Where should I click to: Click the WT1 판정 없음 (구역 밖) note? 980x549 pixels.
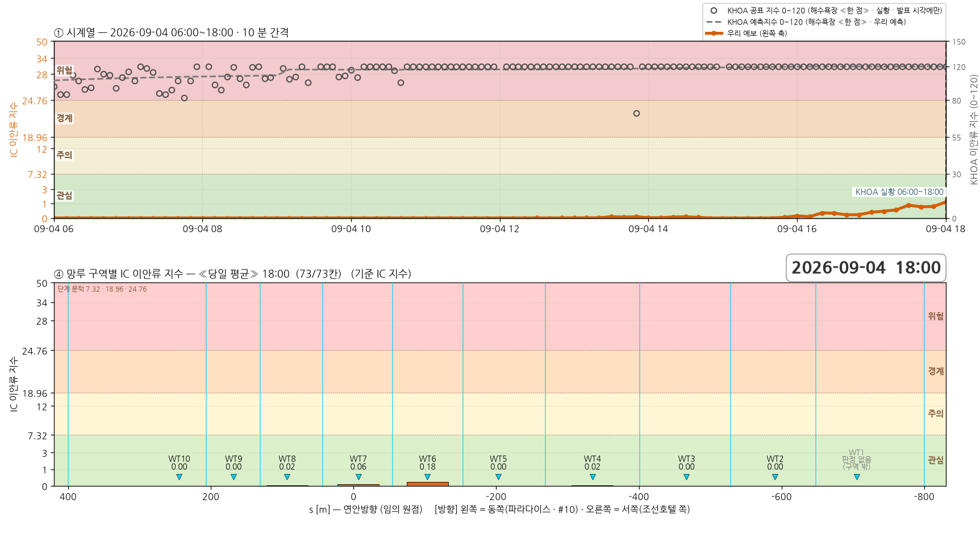[x=857, y=460]
